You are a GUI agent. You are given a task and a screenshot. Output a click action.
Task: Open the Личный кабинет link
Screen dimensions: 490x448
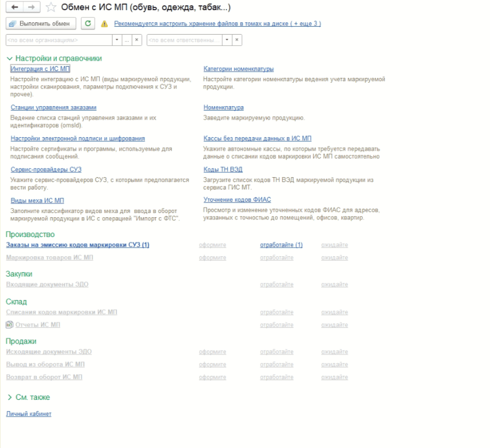pos(28,414)
